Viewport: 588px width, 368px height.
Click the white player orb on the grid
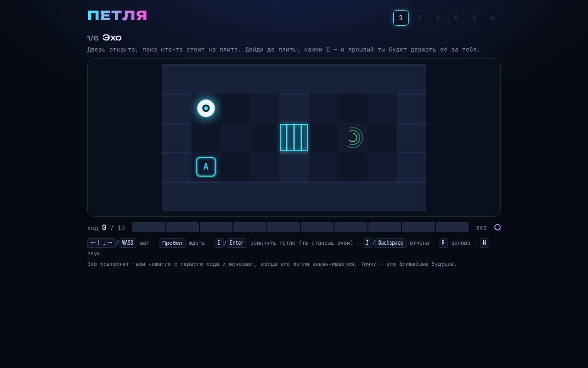pos(206,108)
